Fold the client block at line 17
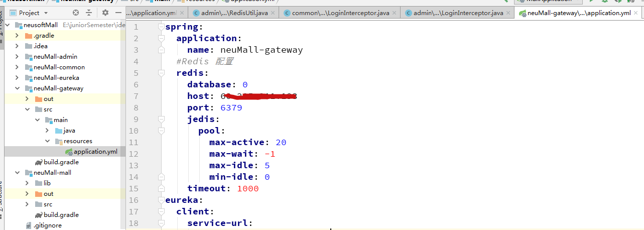This screenshot has width=644, height=230. [161, 211]
